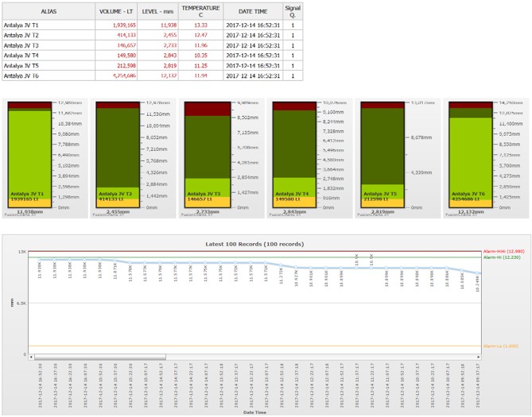Select the Antalya JV T2 tank gauge

[x=119, y=155]
